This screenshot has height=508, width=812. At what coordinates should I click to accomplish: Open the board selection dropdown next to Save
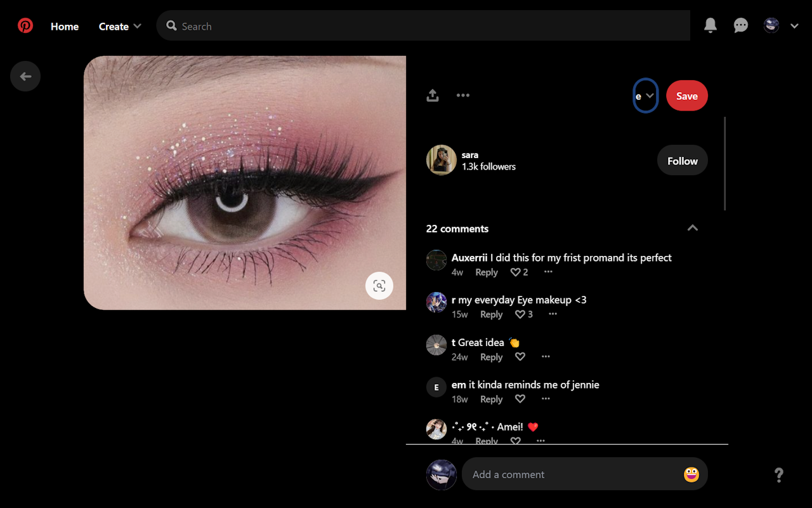(645, 95)
